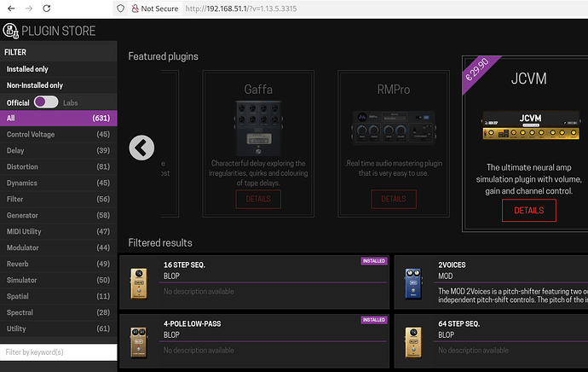Click the JCVM amp image
This screenshot has width=588, height=372.
pos(528,127)
